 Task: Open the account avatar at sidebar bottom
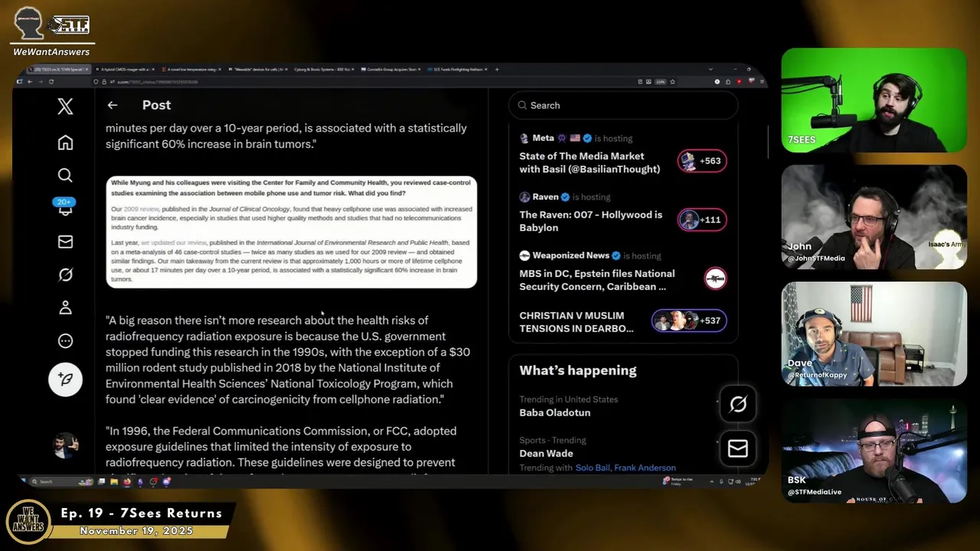(x=65, y=445)
